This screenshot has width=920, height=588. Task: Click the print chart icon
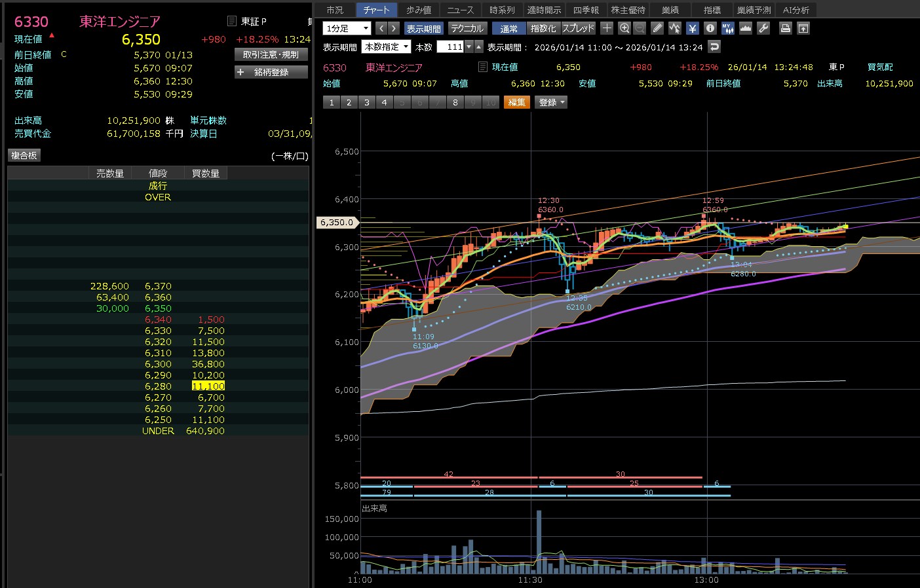pyautogui.click(x=785, y=28)
